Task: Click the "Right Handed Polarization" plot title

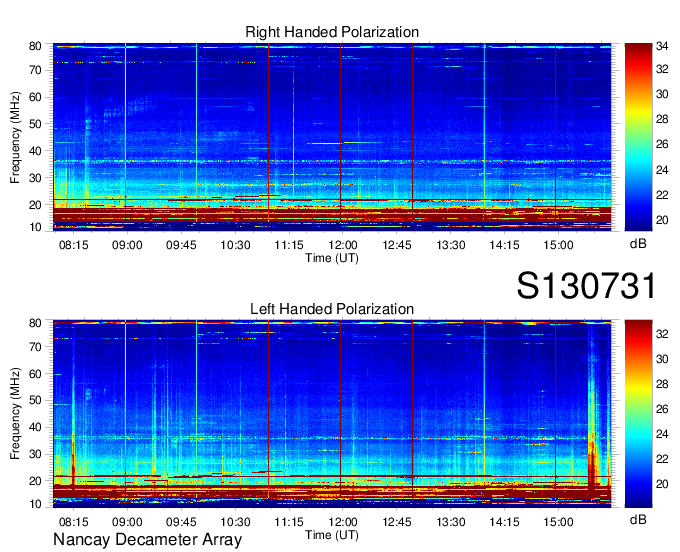Action: (332, 32)
